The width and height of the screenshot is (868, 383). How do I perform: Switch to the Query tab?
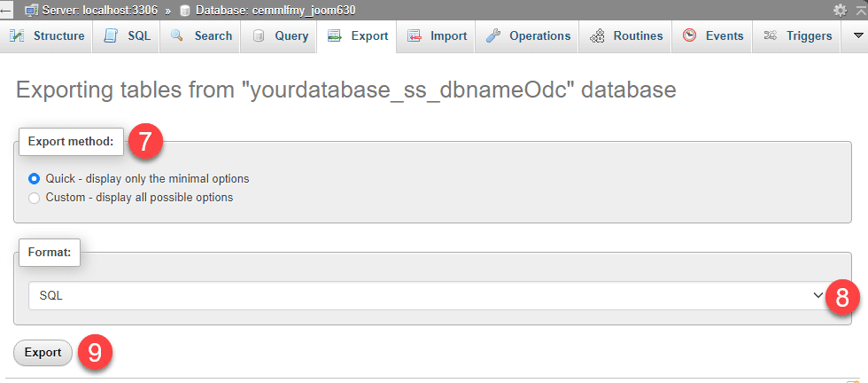(281, 36)
